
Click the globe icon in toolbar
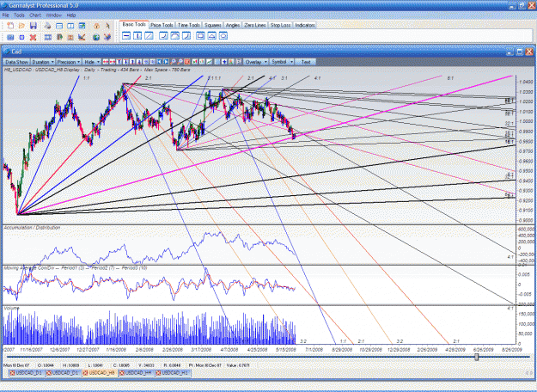click(96, 37)
